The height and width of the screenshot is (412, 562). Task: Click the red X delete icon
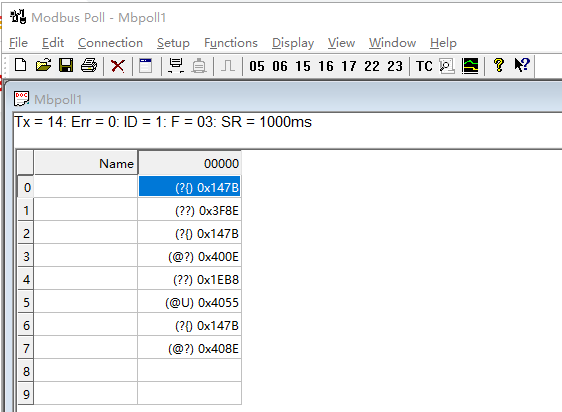tap(118, 66)
